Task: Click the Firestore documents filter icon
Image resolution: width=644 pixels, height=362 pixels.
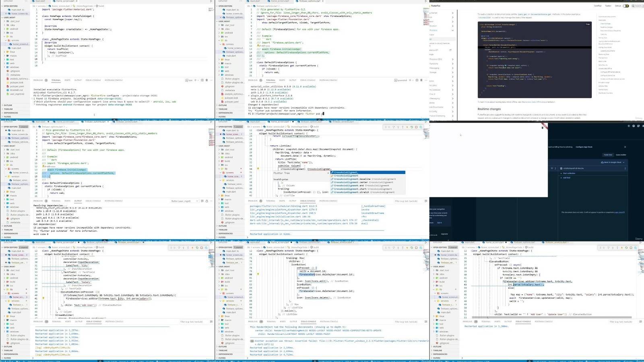Action: pos(552,168)
